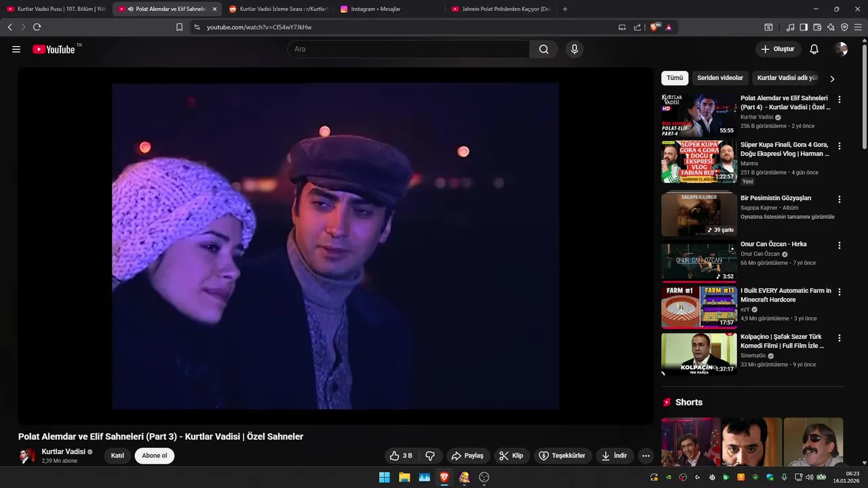Click the İndir download button
The height and width of the screenshot is (488, 868).
pyautogui.click(x=614, y=455)
